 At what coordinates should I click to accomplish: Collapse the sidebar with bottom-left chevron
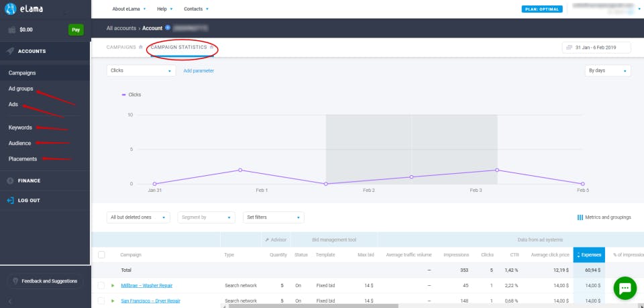[10, 301]
